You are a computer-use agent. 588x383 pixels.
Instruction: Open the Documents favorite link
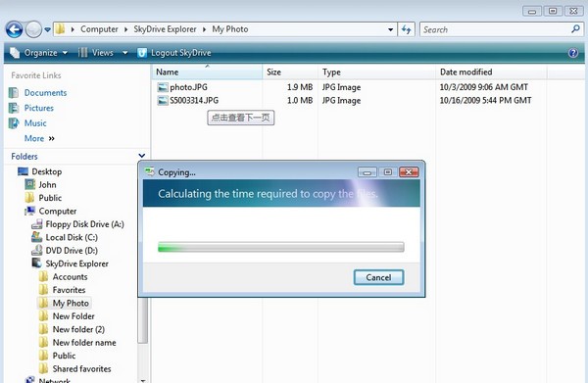(45, 92)
